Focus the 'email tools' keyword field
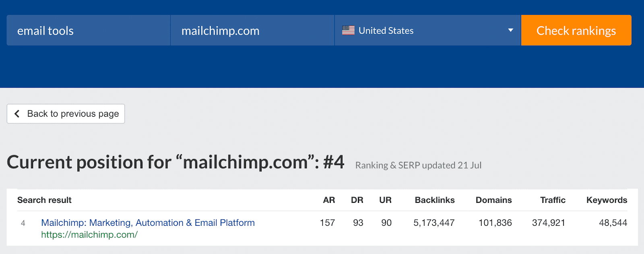Viewport: 644px width, 254px height. coord(89,30)
